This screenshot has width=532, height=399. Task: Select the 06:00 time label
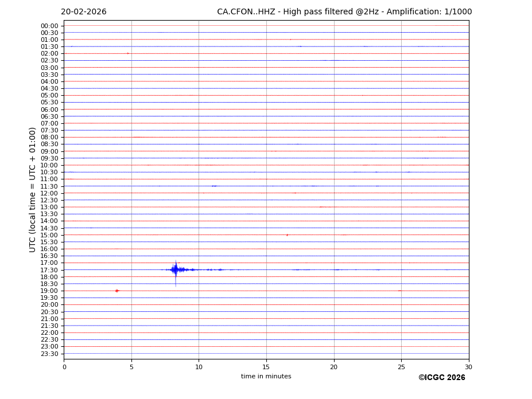(x=49, y=109)
